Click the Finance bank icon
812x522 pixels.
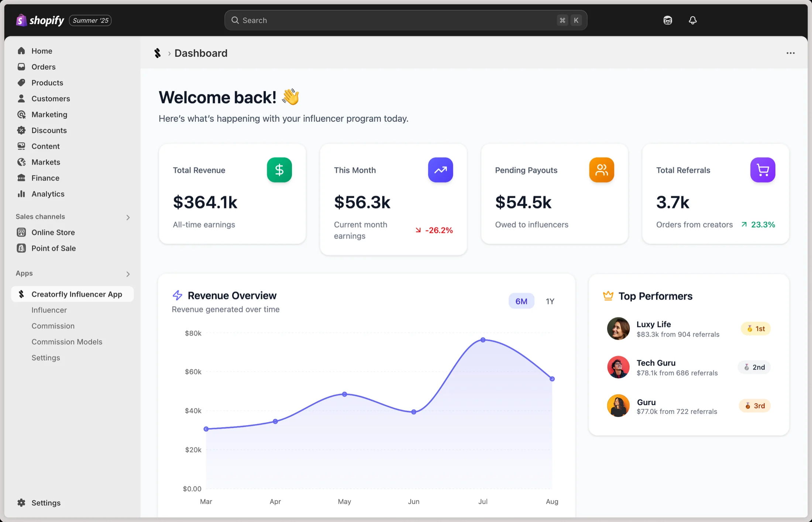[21, 178]
